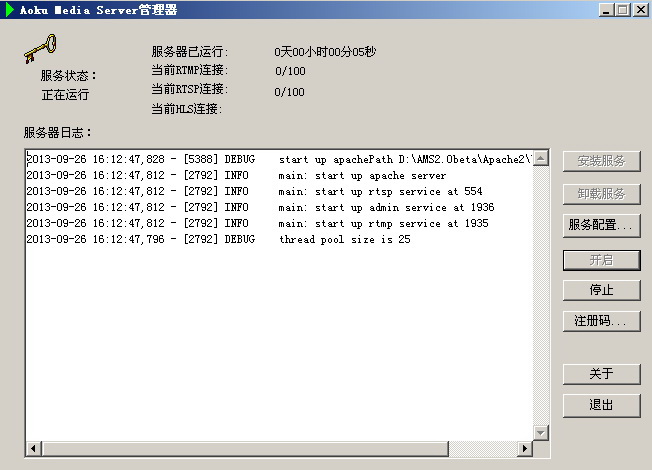The width and height of the screenshot is (652, 470).
Task: Click the vertical scrollbar track of log
Action: 541,295
